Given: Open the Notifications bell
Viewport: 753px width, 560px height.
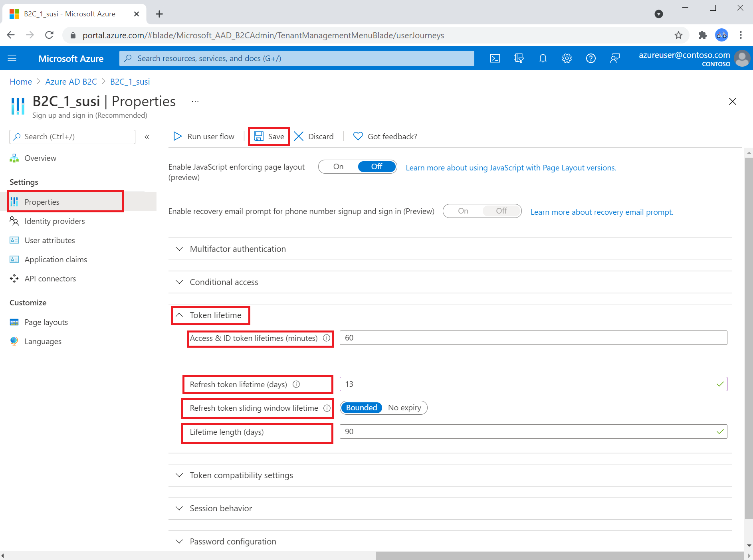Looking at the screenshot, I should pos(543,58).
